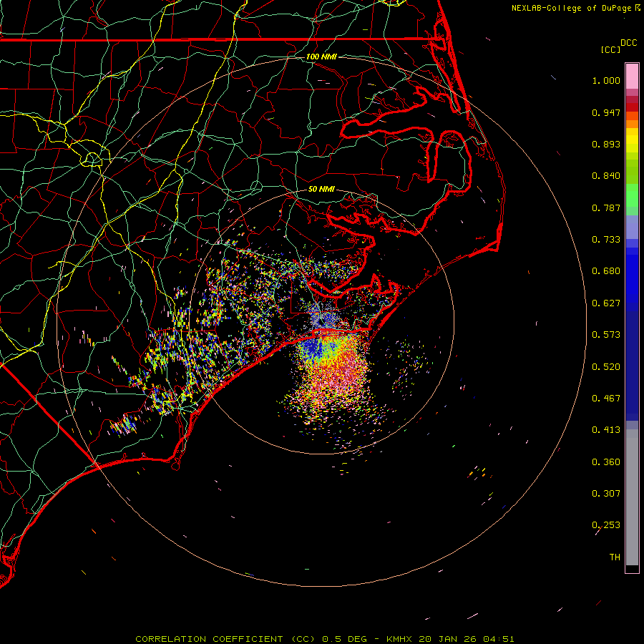
Task: Click the 0.787 color scale label
Action: point(606,208)
